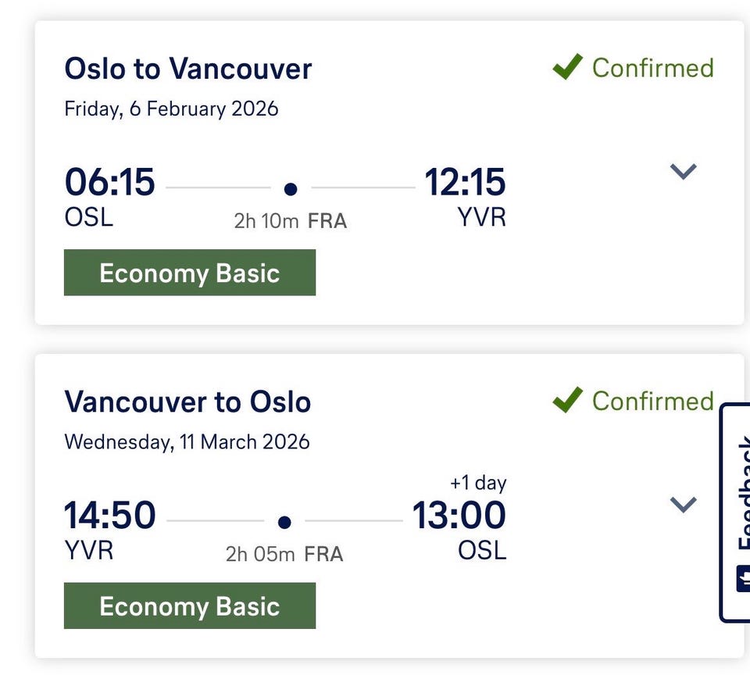
Task: Click the 12:15 YVR arrival time
Action: 465,183
